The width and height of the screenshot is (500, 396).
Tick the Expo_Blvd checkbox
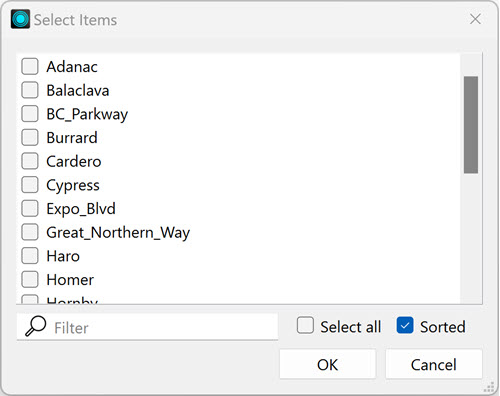pyautogui.click(x=30, y=208)
